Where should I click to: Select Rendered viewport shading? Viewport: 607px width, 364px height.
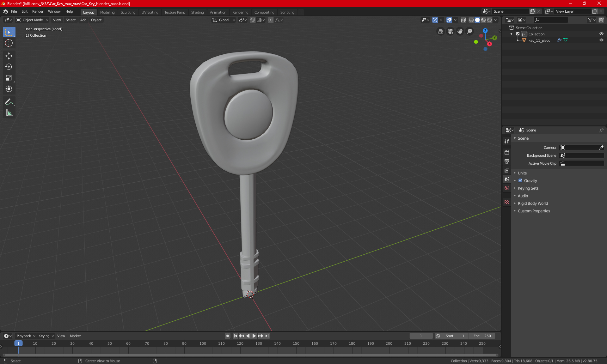click(489, 20)
